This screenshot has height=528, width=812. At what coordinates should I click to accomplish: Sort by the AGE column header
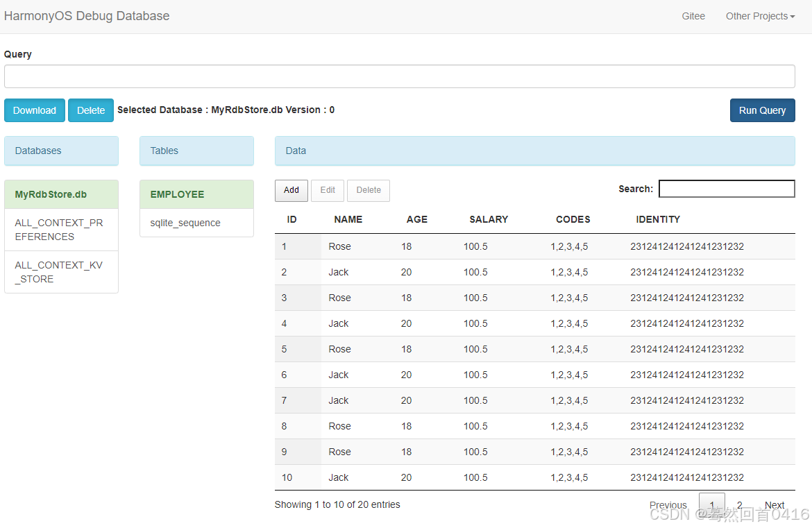tap(417, 219)
